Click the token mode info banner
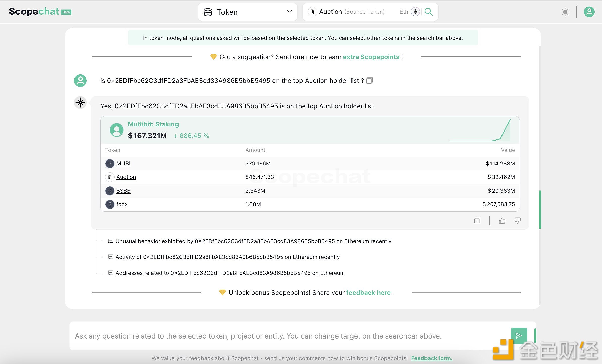This screenshot has height=364, width=602. [x=303, y=38]
